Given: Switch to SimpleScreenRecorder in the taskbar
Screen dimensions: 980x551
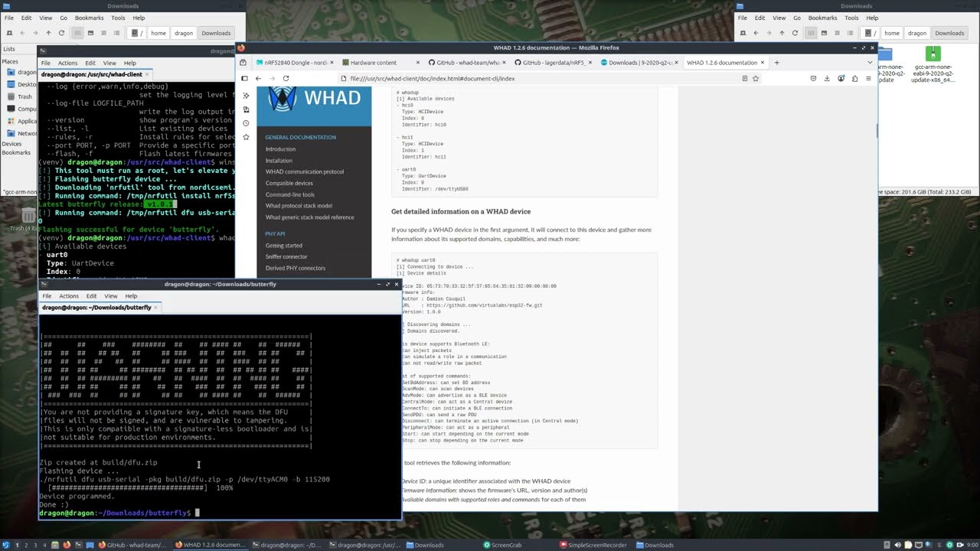Looking at the screenshot, I should click(595, 545).
